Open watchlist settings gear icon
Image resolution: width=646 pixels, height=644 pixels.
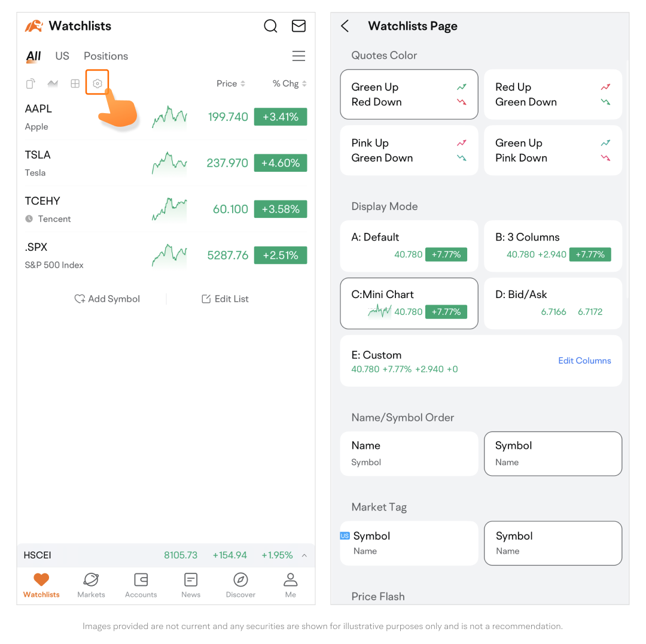click(97, 84)
